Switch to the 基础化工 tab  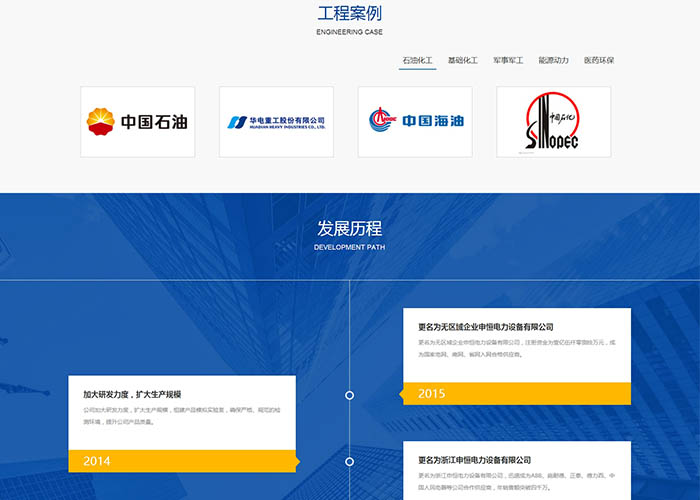pos(463,60)
